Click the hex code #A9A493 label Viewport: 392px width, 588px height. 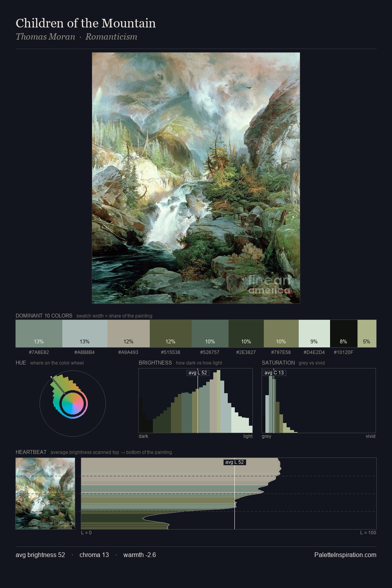[128, 352]
